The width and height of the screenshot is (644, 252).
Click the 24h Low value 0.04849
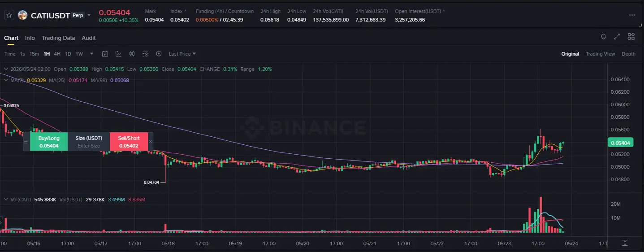point(297,20)
